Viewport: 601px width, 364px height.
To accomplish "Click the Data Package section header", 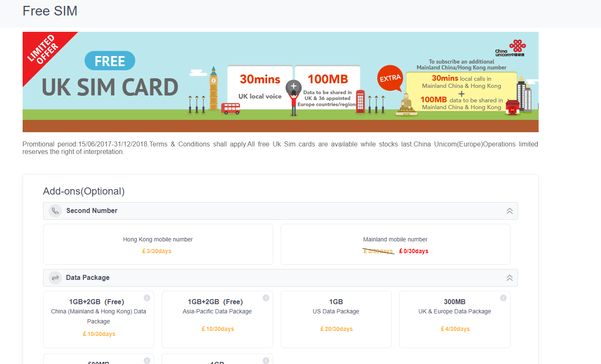I will pyautogui.click(x=281, y=278).
